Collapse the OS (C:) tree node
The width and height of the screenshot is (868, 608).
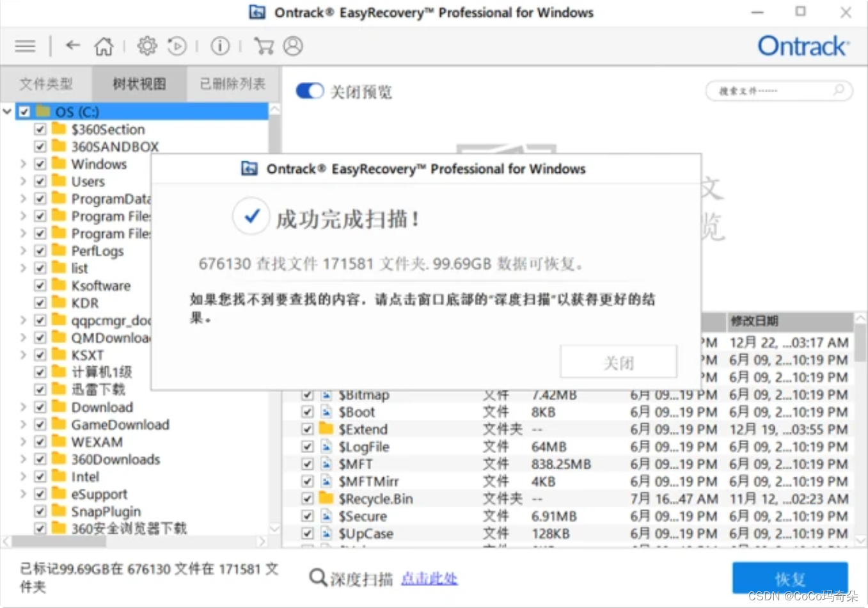coord(8,111)
